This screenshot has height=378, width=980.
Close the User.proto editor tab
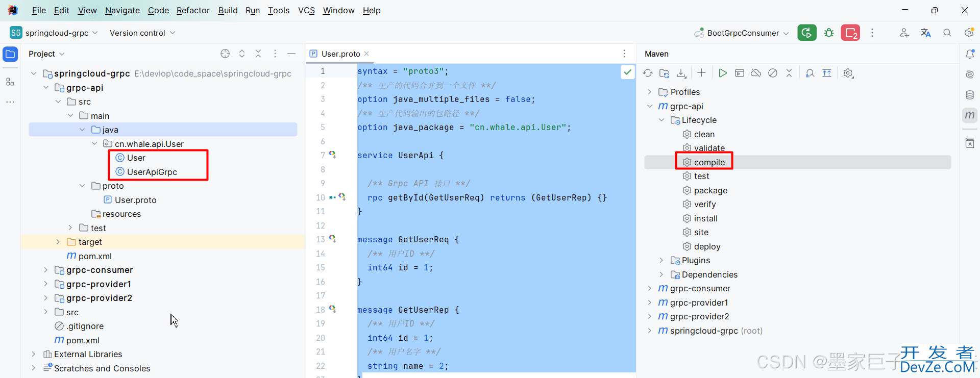pyautogui.click(x=366, y=54)
